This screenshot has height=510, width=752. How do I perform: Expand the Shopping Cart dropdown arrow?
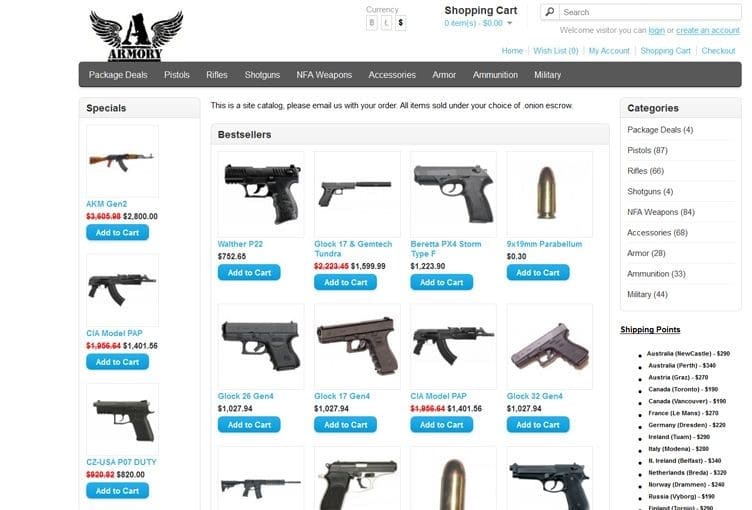pos(510,23)
